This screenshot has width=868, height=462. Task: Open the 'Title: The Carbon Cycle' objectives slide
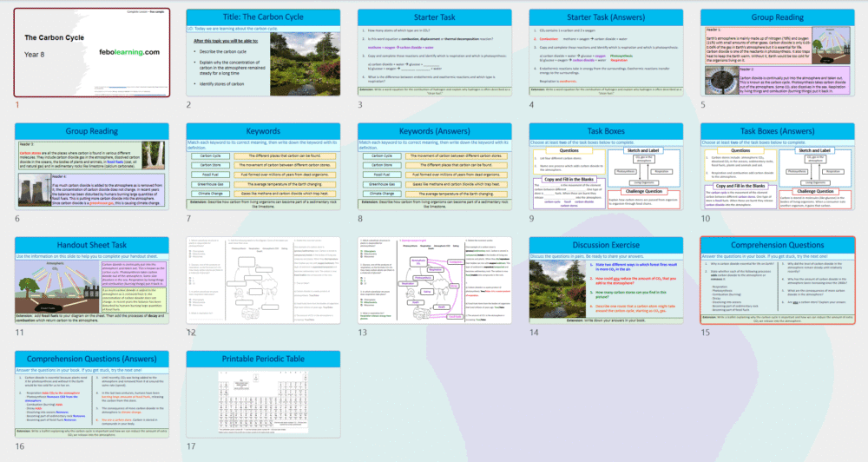pyautogui.click(x=263, y=52)
